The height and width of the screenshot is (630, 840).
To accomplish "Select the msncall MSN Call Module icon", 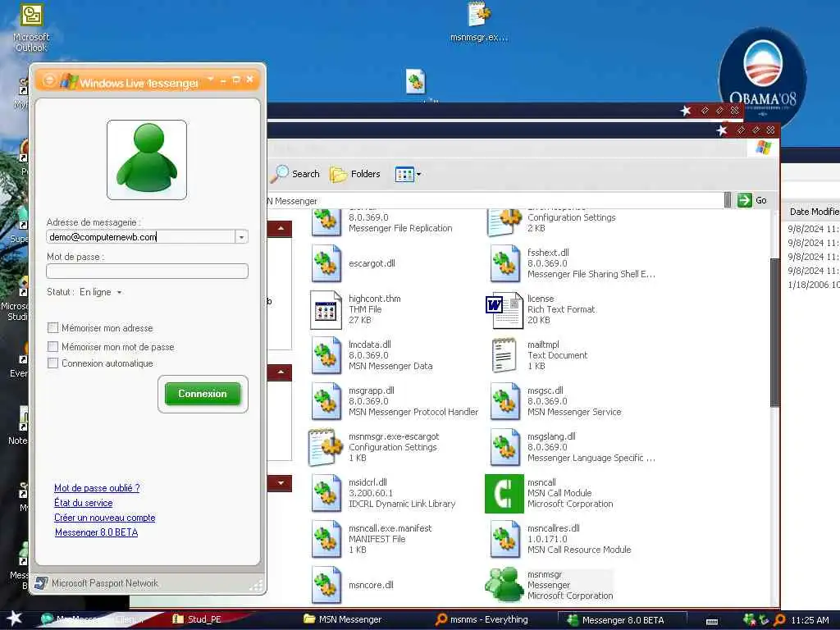I will (504, 493).
